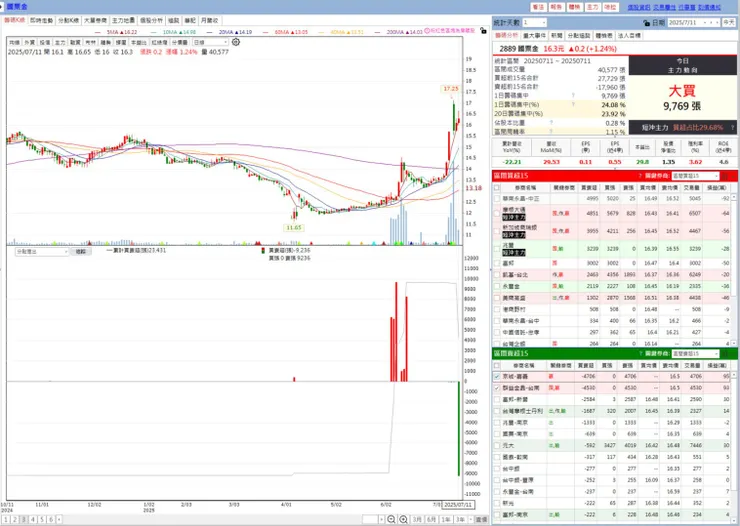The height and width of the screenshot is (526, 740).
Task: Click the icon at the right end of the red 區間買超15 header
Action: [725, 176]
